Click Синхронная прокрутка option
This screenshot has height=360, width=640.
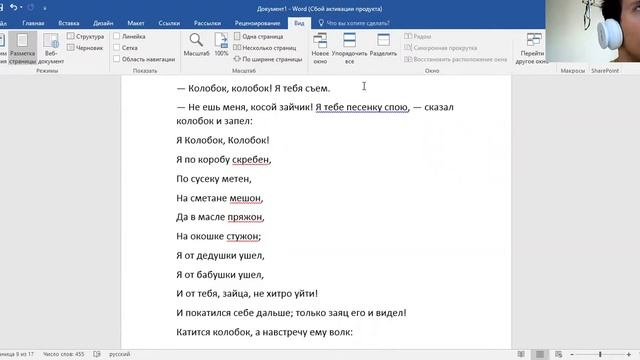[x=440, y=48]
